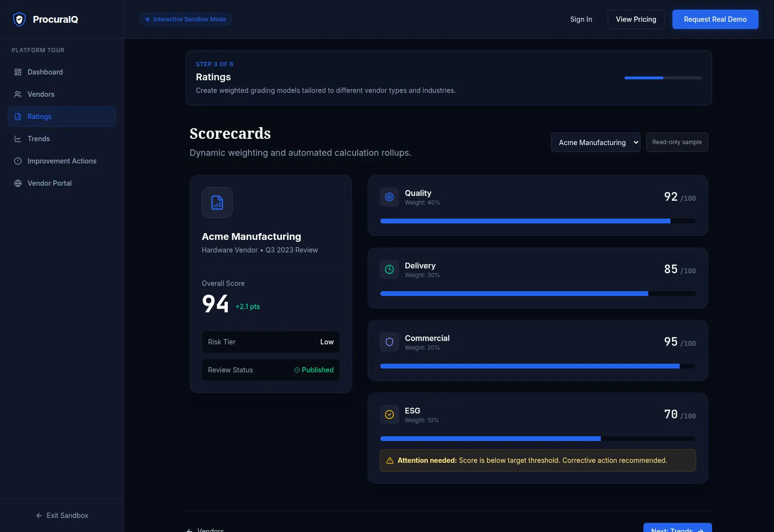Click the ESG score 70

click(671, 414)
